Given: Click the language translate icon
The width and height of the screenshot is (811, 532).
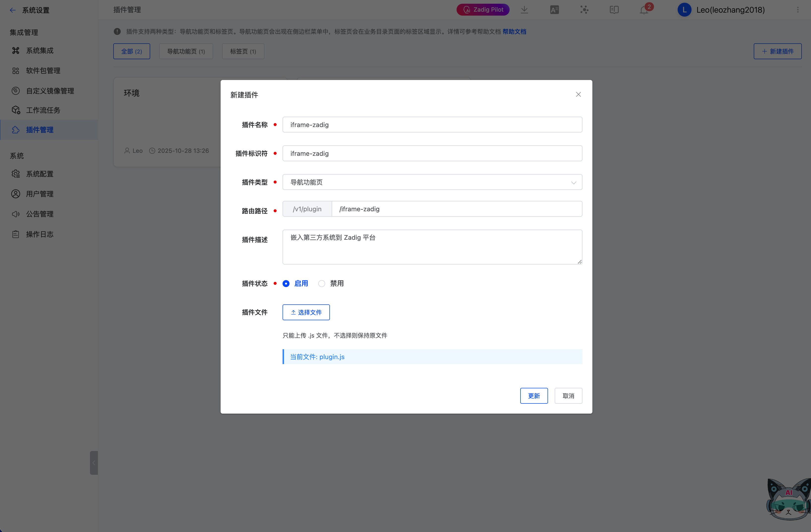Looking at the screenshot, I should click(554, 10).
